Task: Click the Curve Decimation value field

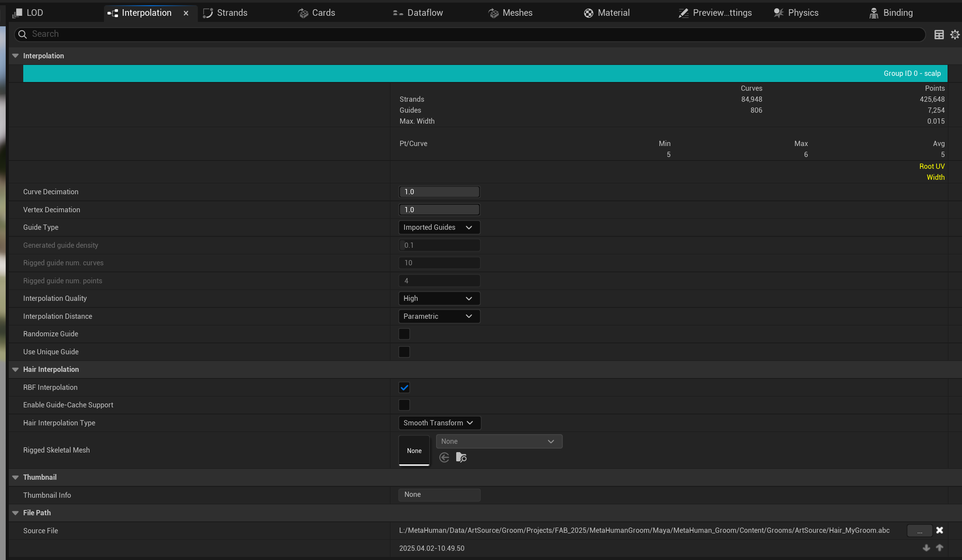Action: (439, 192)
